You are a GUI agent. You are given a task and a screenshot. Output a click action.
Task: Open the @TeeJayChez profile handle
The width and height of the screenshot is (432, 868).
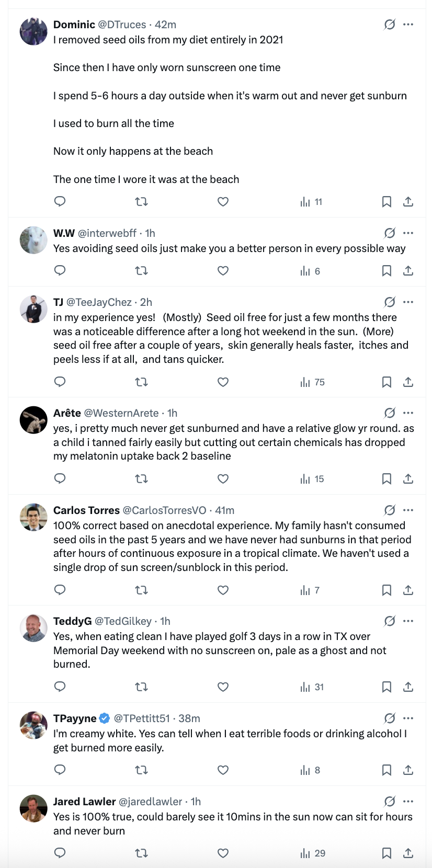(x=99, y=302)
